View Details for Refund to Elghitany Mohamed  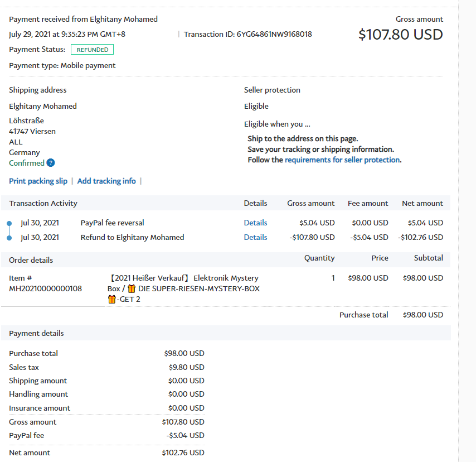point(255,237)
